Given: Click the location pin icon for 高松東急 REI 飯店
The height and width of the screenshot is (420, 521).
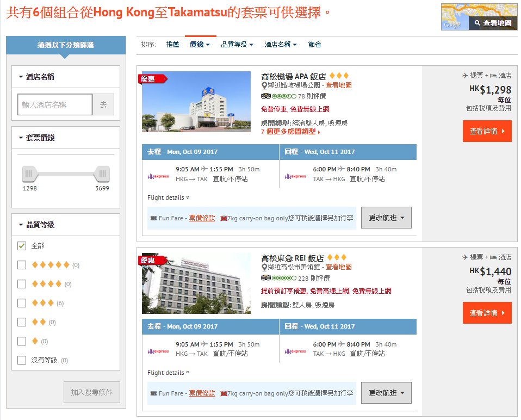Looking at the screenshot, I should [x=264, y=267].
